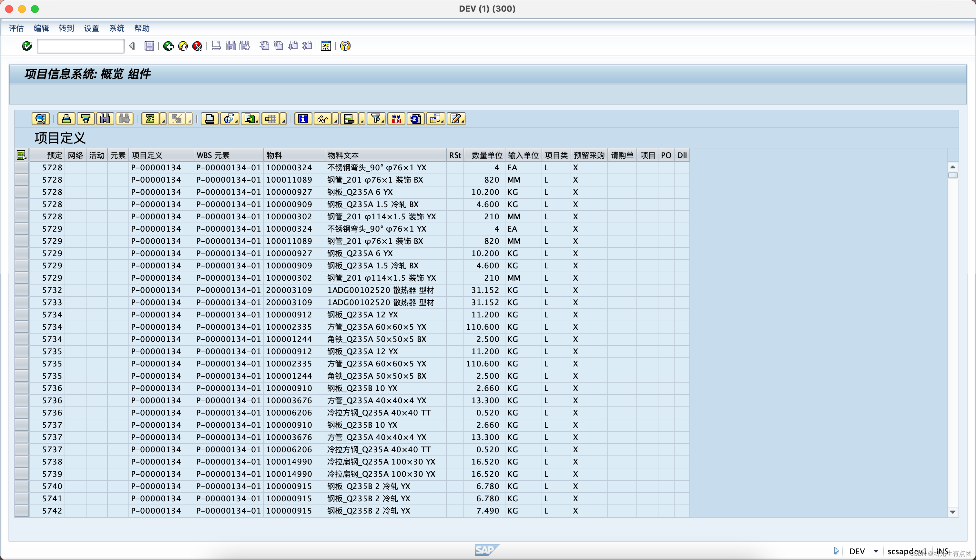This screenshot has width=976, height=560.
Task: Open the 系统 menu
Action: point(117,28)
